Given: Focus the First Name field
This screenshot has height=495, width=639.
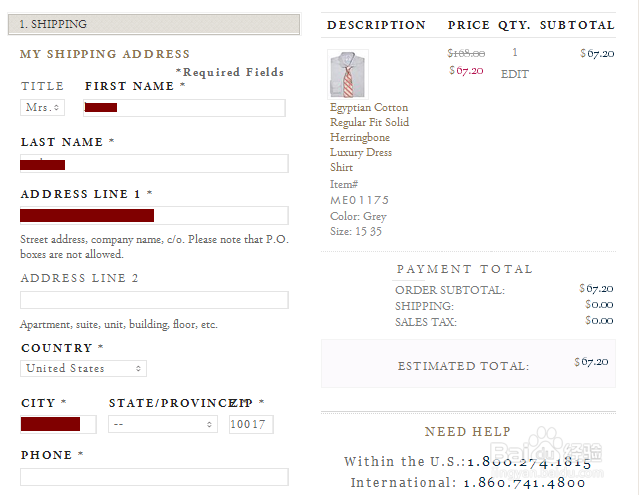Looking at the screenshot, I should click(x=186, y=108).
